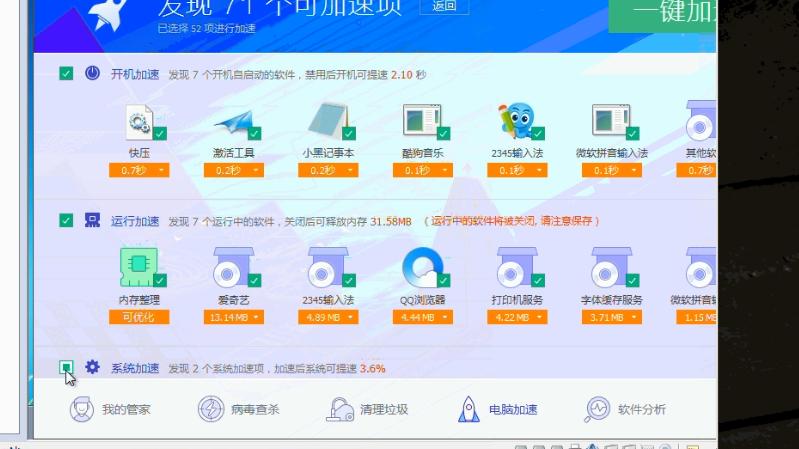Expand the 13.14MB dropdown under 爱奇艺
Screen dimensions: 799x449
[x=234, y=317]
